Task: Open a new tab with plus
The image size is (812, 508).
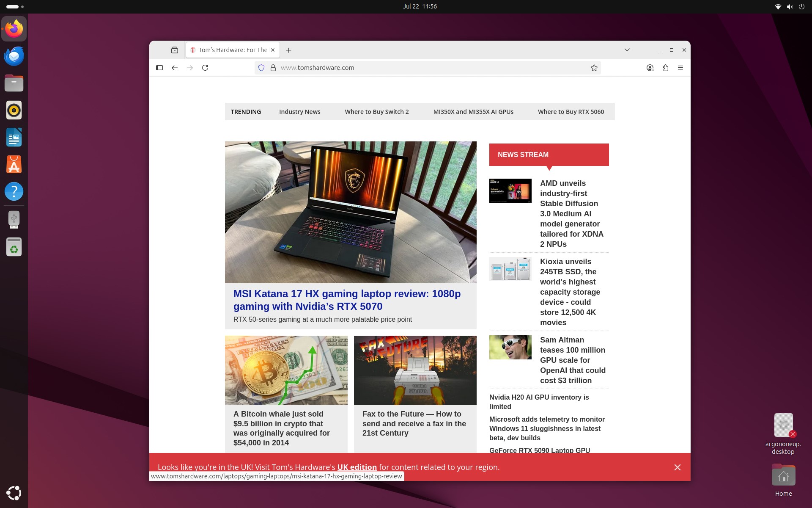Action: (288, 50)
